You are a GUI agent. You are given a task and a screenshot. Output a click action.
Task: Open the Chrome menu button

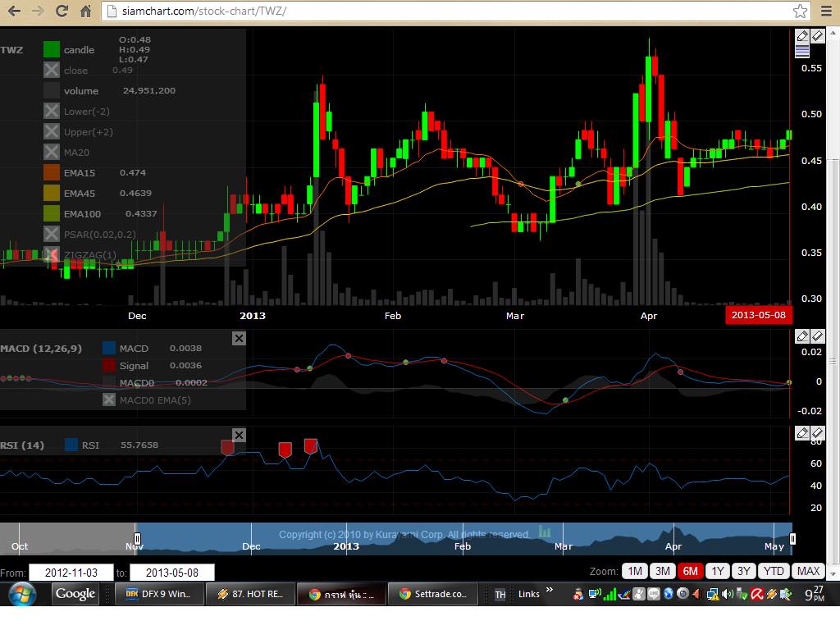827,11
